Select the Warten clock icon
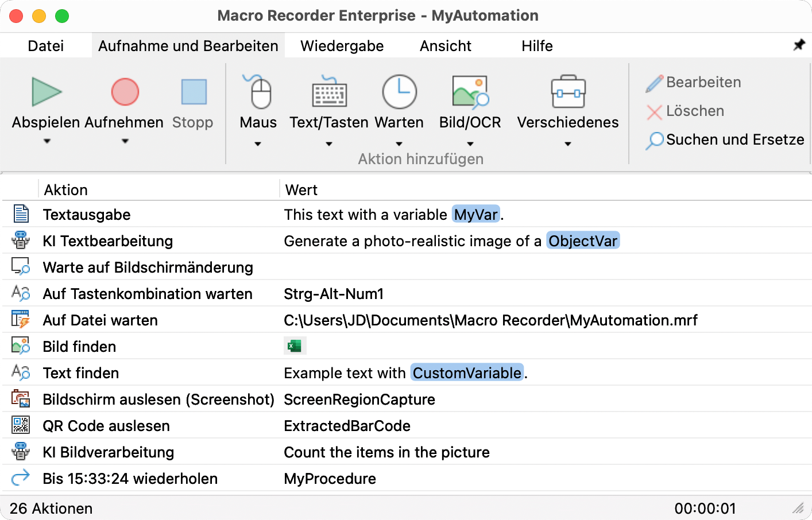 [x=399, y=92]
